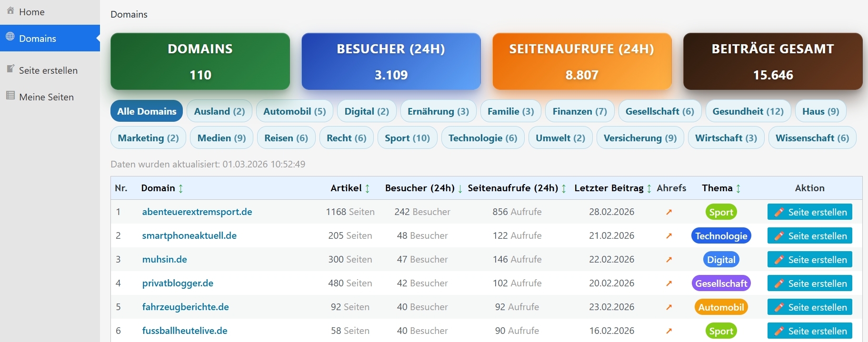Open Seite erstellen in the sidebar
Screen dimensions: 868x342
coord(50,70)
